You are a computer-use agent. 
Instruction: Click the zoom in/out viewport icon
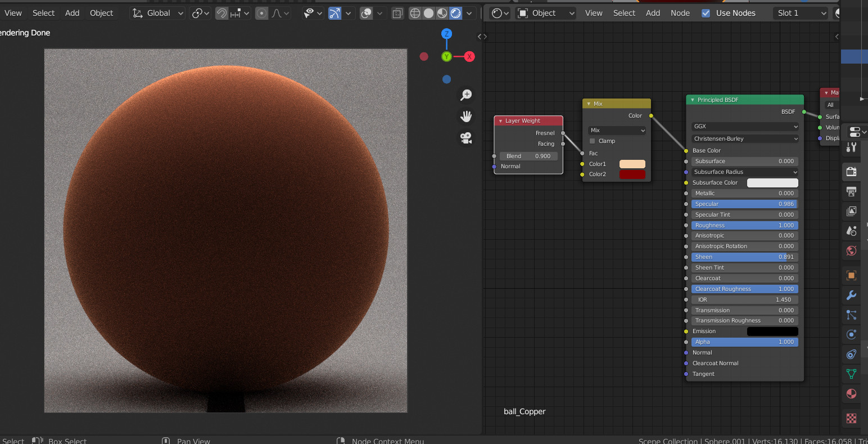coord(466,95)
